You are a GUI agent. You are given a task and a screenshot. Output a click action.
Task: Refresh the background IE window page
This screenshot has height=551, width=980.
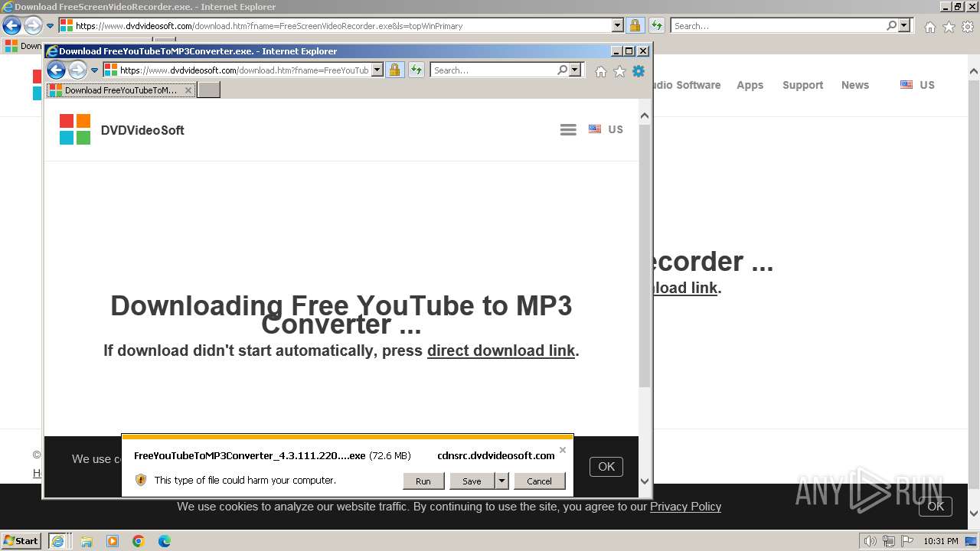(657, 26)
